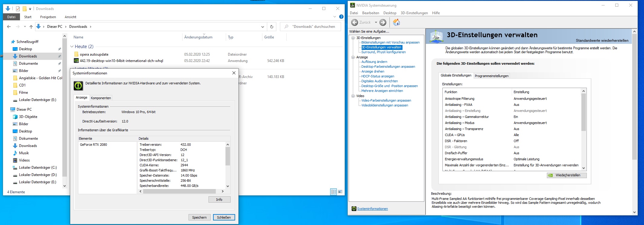Image resolution: width=644 pixels, height=225 pixels.
Task: Click Explorer back navigation arrow
Action: pyautogui.click(x=9, y=27)
